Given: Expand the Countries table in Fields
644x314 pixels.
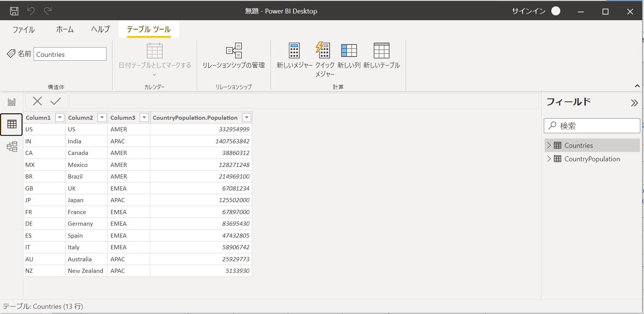Looking at the screenshot, I should (x=549, y=145).
